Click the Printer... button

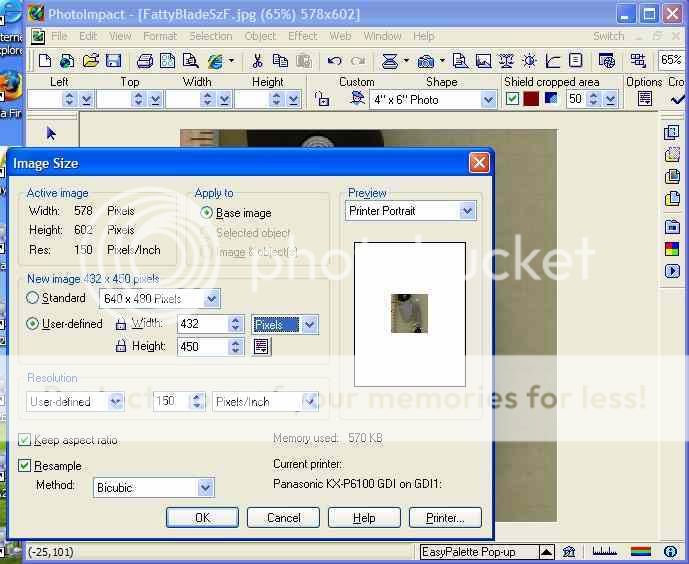pos(445,518)
